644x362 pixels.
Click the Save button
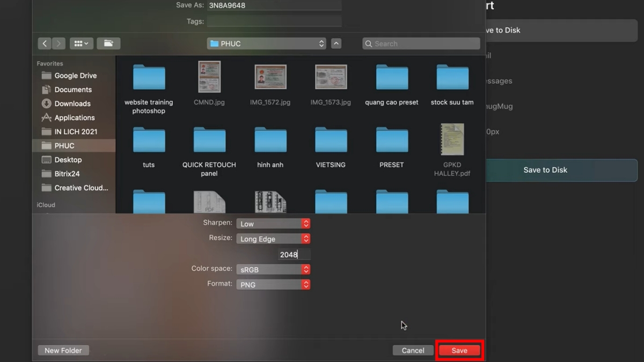coord(459,350)
